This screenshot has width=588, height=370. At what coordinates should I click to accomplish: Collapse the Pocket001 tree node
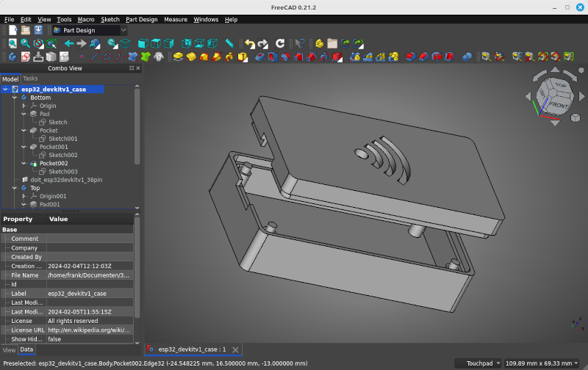click(x=24, y=147)
